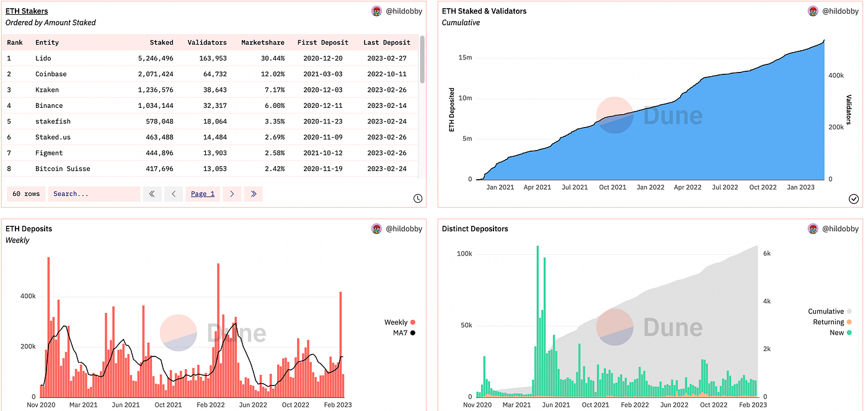Toggle the New series in legend
Screen dimensions: 868x411
(840, 333)
